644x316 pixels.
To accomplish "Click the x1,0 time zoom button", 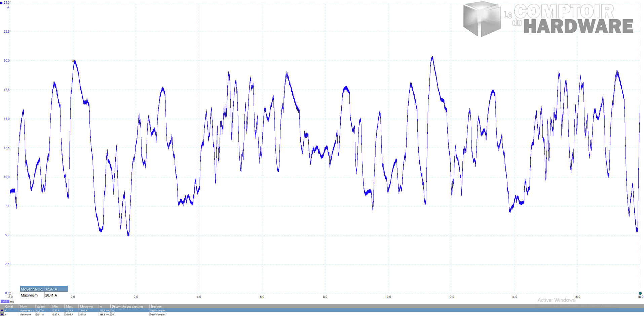I will click(5, 302).
